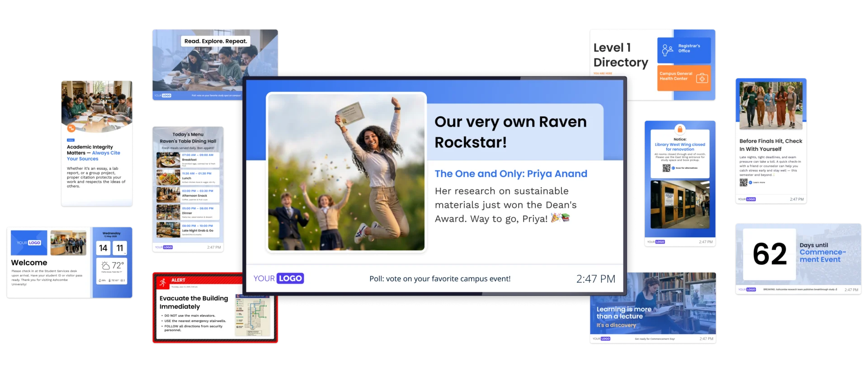This screenshot has width=868, height=372.
Task: Click the QR code on the Library Notice card
Action: pyautogui.click(x=666, y=168)
